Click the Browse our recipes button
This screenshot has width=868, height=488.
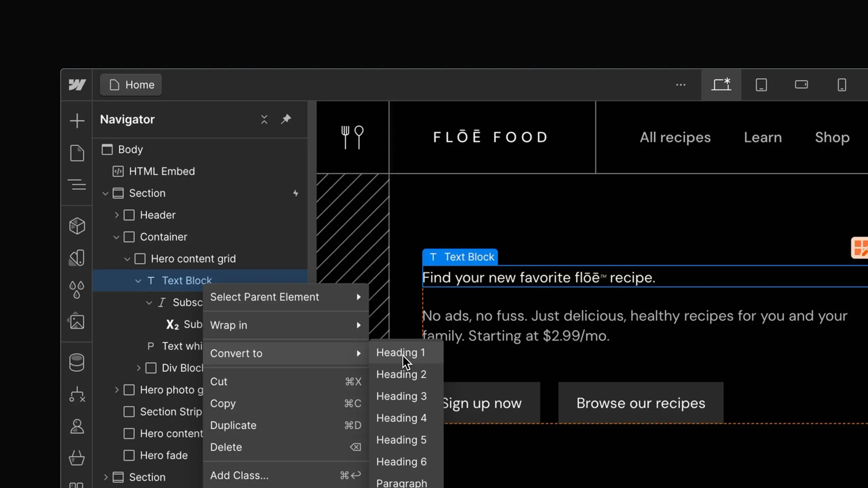pos(641,403)
